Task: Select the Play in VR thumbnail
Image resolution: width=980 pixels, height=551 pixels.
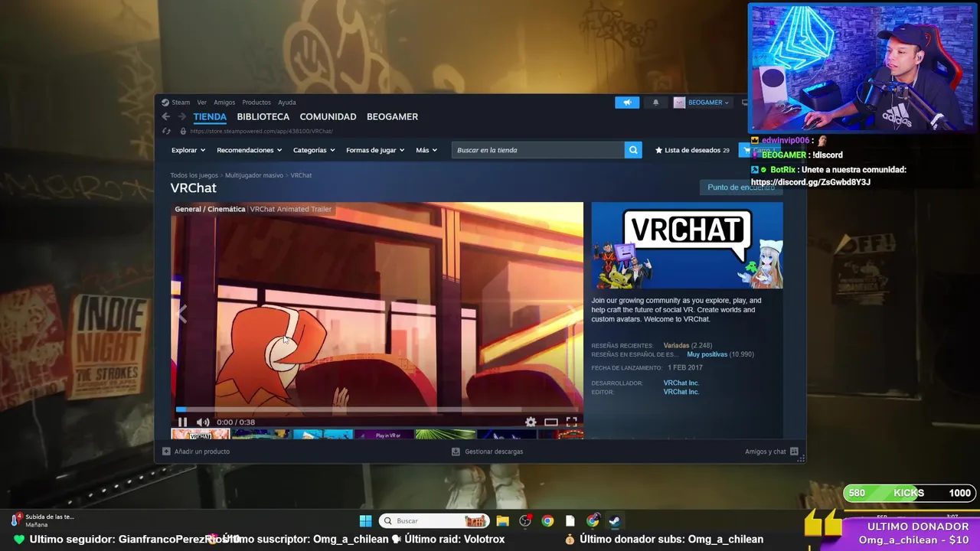Action: click(384, 434)
